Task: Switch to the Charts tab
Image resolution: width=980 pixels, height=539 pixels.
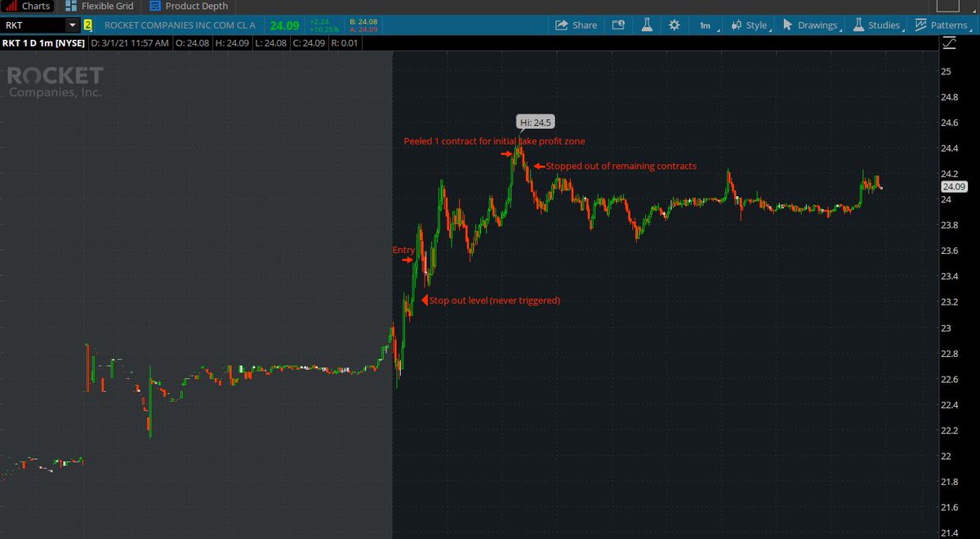Action: coord(29,6)
